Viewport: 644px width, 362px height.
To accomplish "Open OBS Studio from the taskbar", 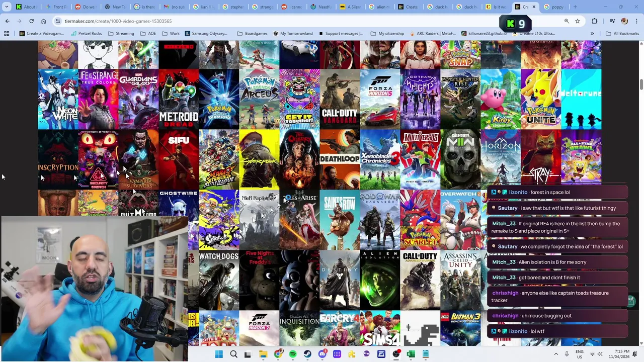I will [396, 354].
